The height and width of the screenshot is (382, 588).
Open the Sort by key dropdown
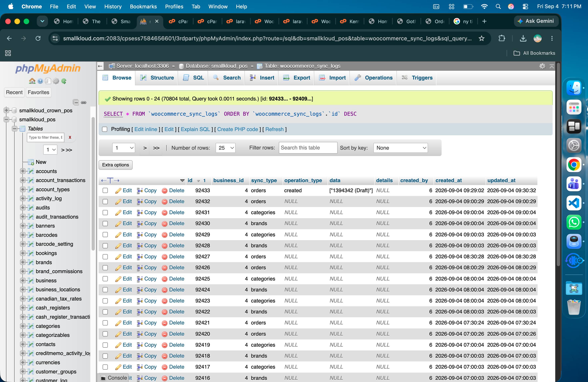click(400, 148)
